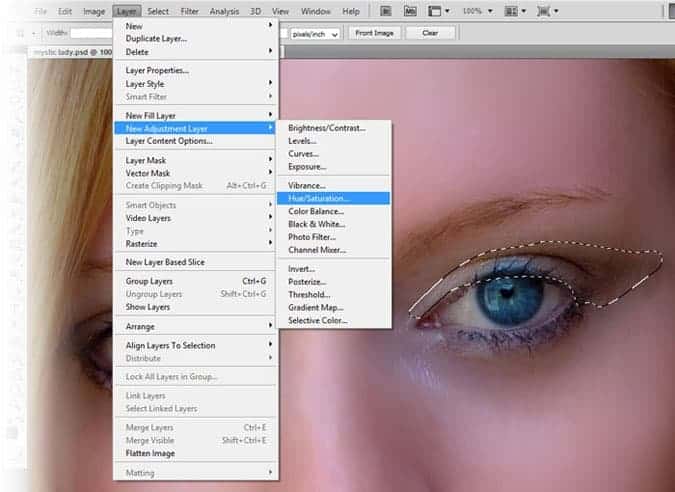Expand the Arrange submenu

click(195, 326)
